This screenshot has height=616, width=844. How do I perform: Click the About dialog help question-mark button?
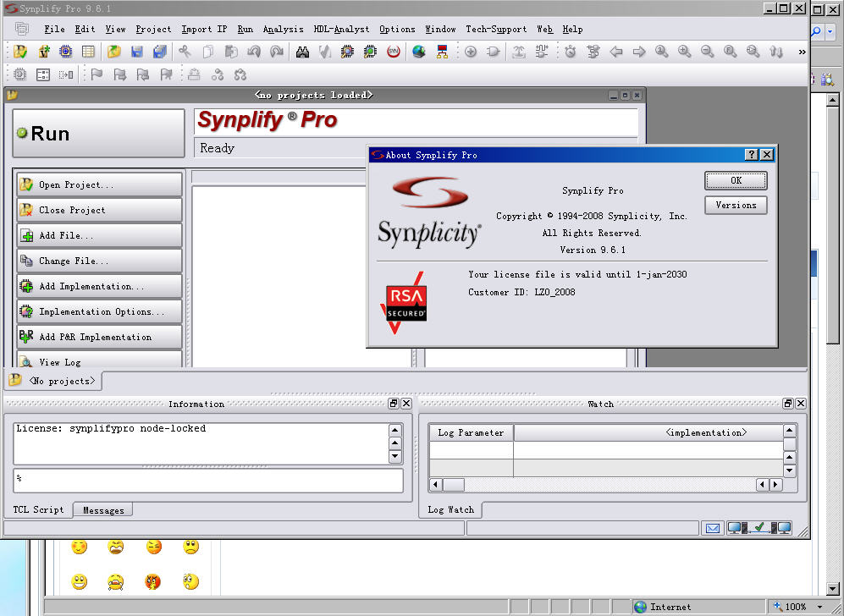(x=751, y=155)
